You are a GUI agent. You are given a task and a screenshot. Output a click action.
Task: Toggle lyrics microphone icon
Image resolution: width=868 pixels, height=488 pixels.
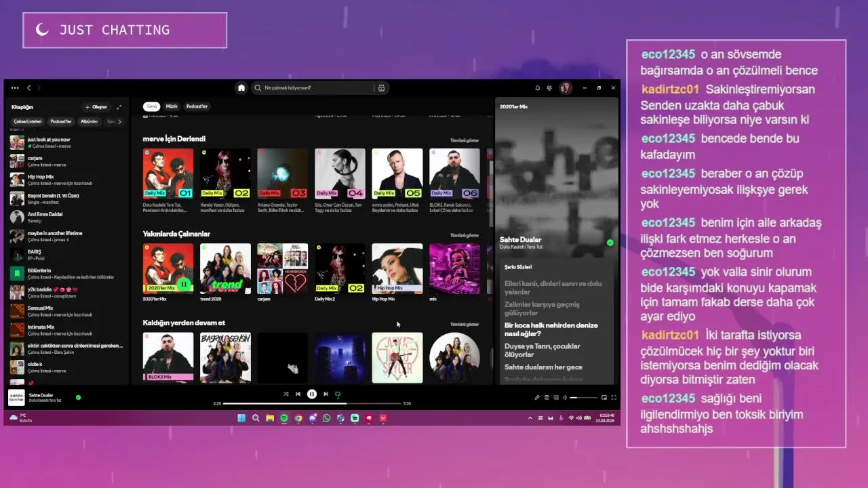pos(537,398)
